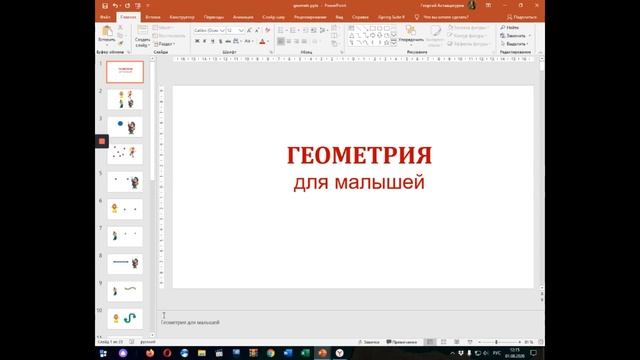Switch to normal view icon in status bar

pyautogui.click(x=430, y=342)
